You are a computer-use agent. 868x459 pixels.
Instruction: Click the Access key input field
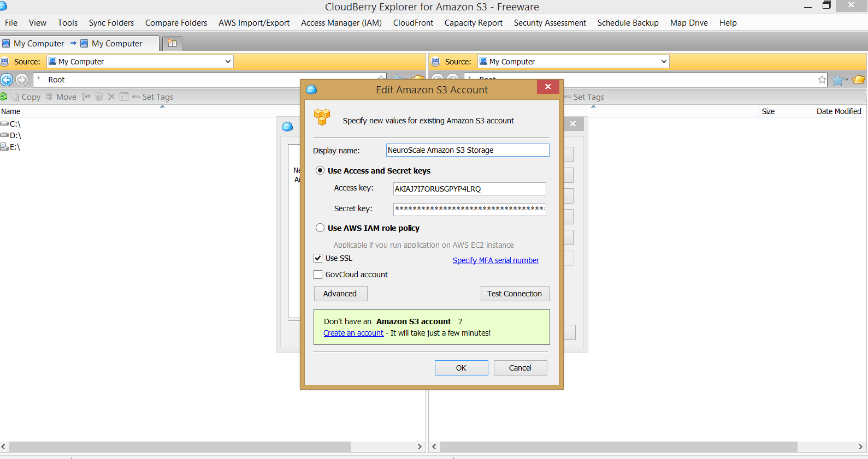[x=469, y=189]
